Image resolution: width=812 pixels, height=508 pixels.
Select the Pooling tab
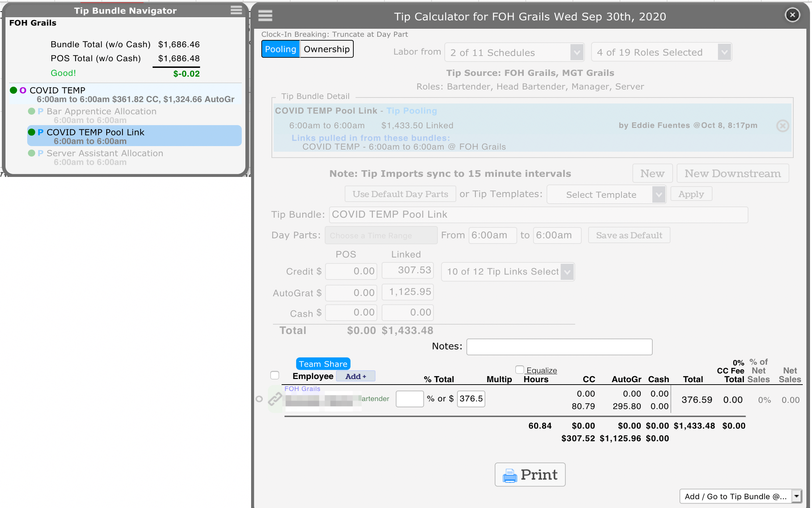[x=280, y=49]
